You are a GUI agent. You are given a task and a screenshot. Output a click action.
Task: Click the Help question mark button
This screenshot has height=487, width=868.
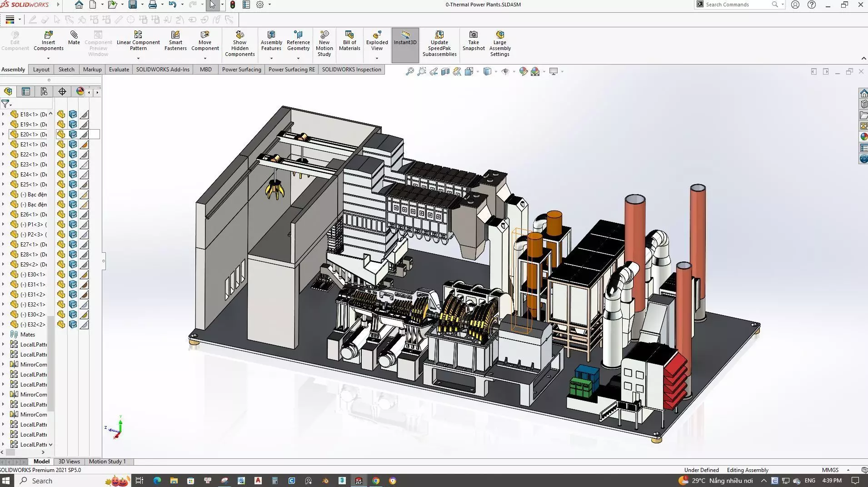click(812, 5)
